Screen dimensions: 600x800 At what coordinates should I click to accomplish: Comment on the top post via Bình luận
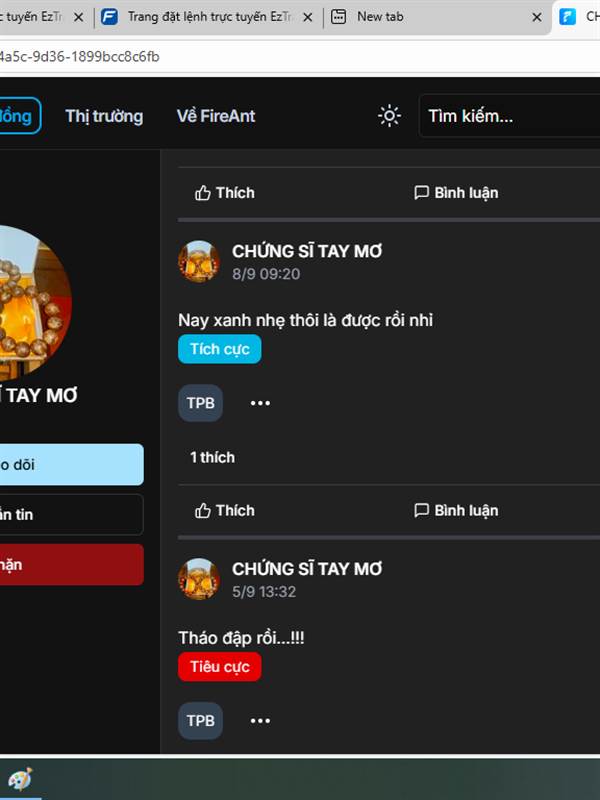pyautogui.click(x=456, y=193)
